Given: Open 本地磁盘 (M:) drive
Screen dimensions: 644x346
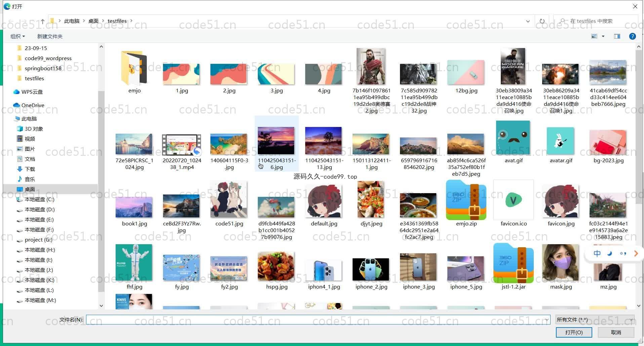Looking at the screenshot, I should [36, 300].
